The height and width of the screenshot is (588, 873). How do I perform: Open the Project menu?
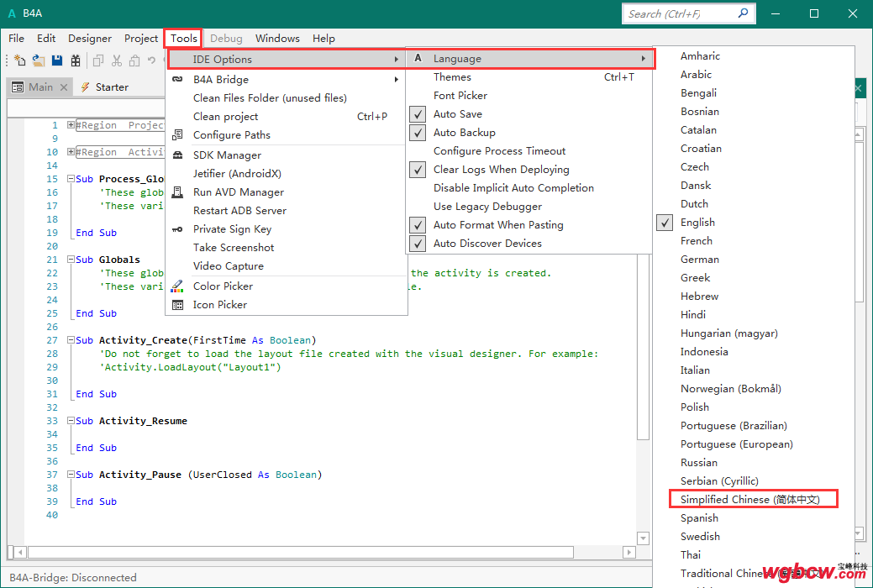coord(141,39)
